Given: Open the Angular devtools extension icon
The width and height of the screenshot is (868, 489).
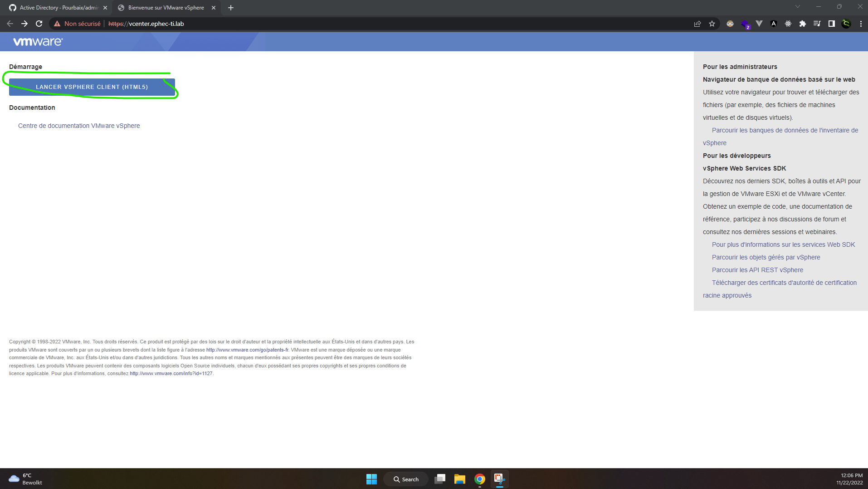Looking at the screenshot, I should click(x=774, y=24).
